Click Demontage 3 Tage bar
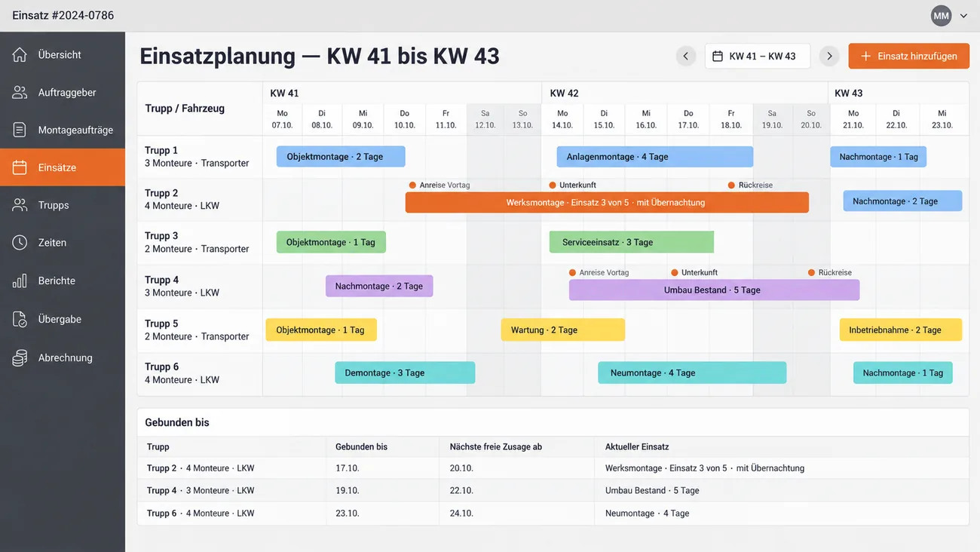Image resolution: width=980 pixels, height=552 pixels. (405, 373)
